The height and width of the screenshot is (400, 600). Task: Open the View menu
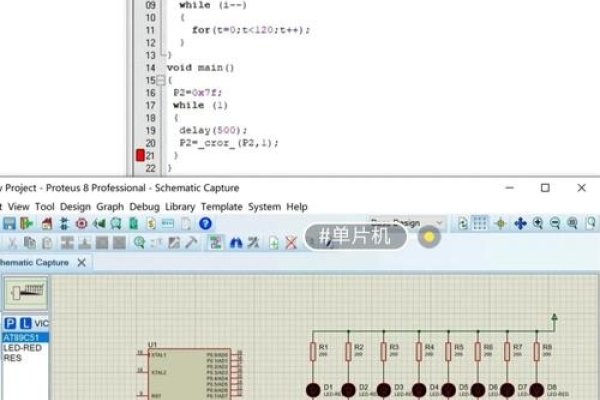pos(18,207)
